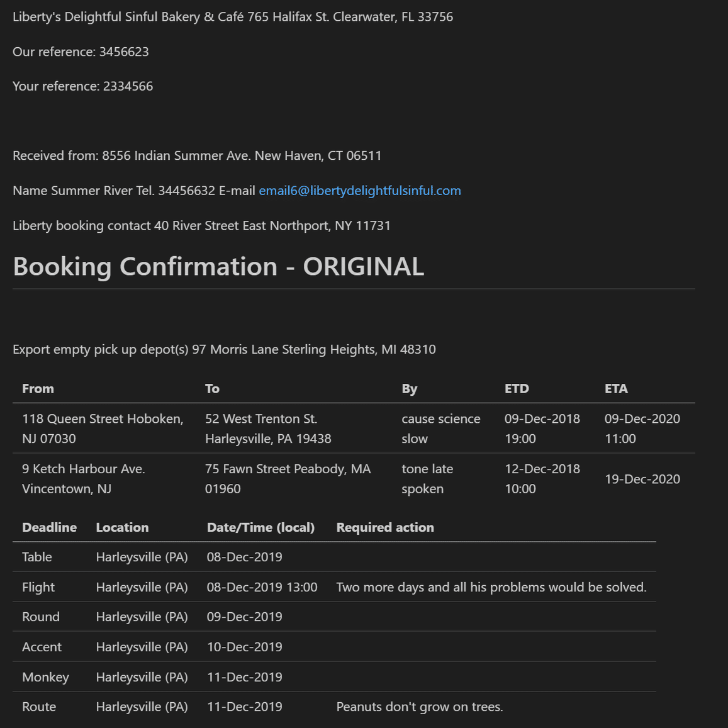Image resolution: width=728 pixels, height=728 pixels.
Task: Click the 'cause science slow' cell
Action: point(440,428)
